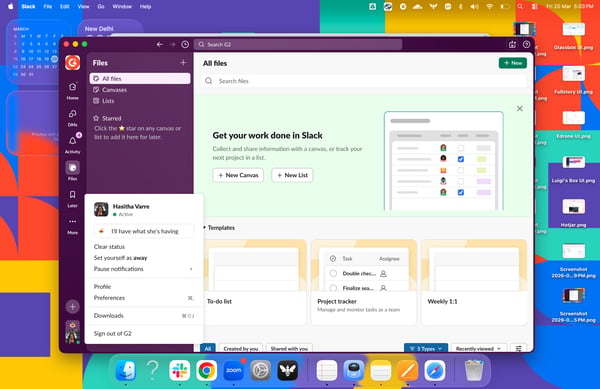Click user avatar at sidebar bottom
The image size is (600, 389).
pos(72,331)
